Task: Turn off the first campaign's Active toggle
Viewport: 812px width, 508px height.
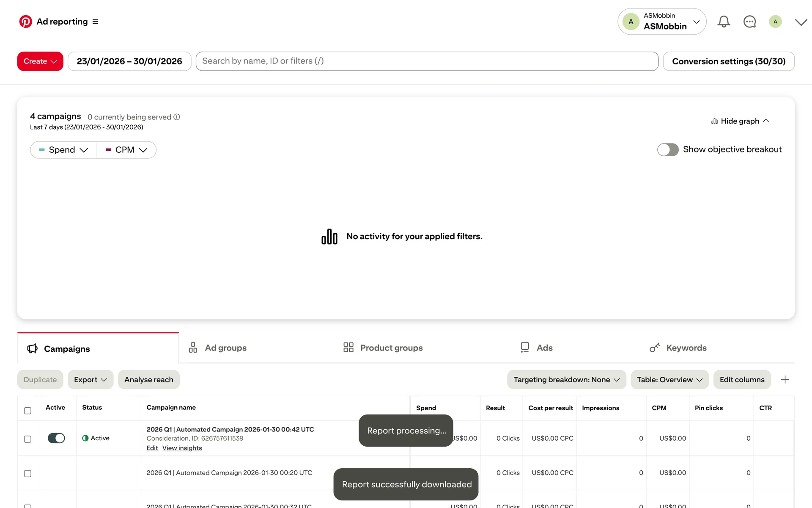Action: (x=56, y=438)
